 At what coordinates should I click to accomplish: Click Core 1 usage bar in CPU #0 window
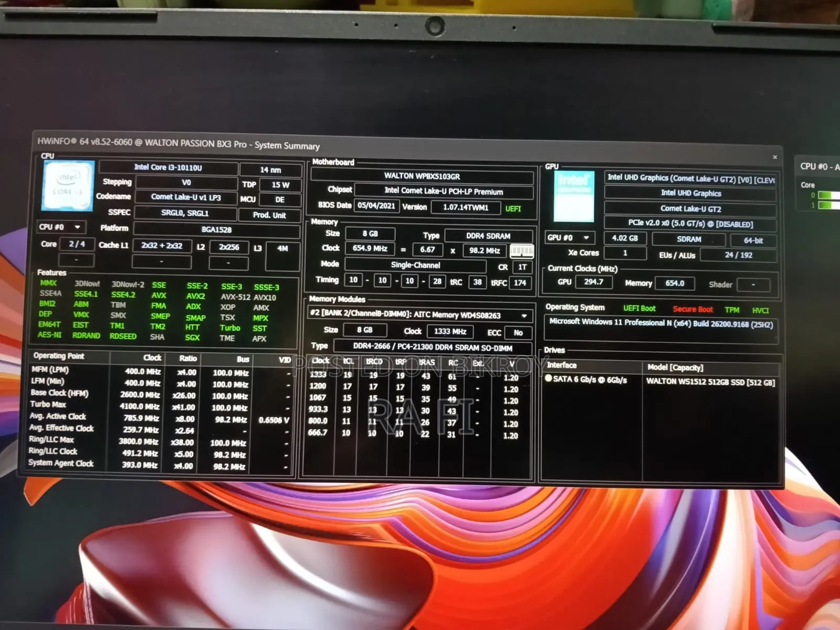(x=828, y=205)
